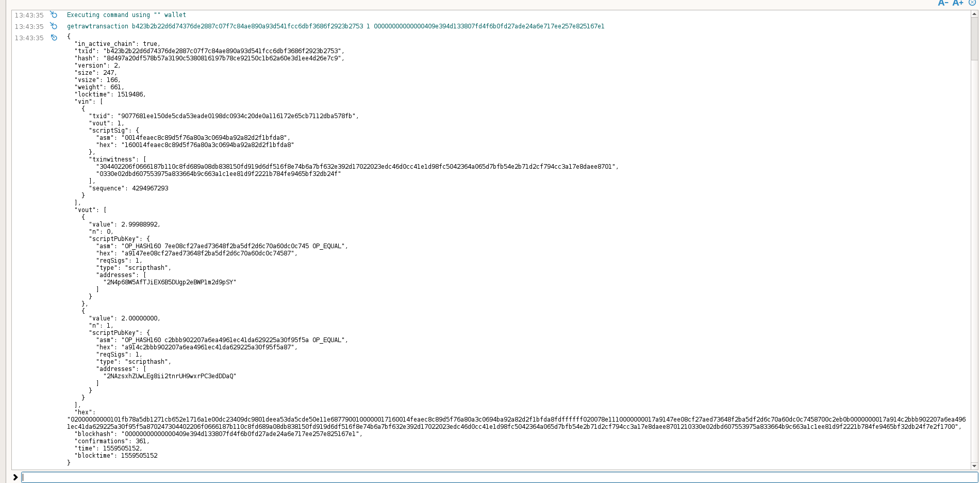Click the '"time": 1559505152' line
The width and height of the screenshot is (980, 483).
108,448
